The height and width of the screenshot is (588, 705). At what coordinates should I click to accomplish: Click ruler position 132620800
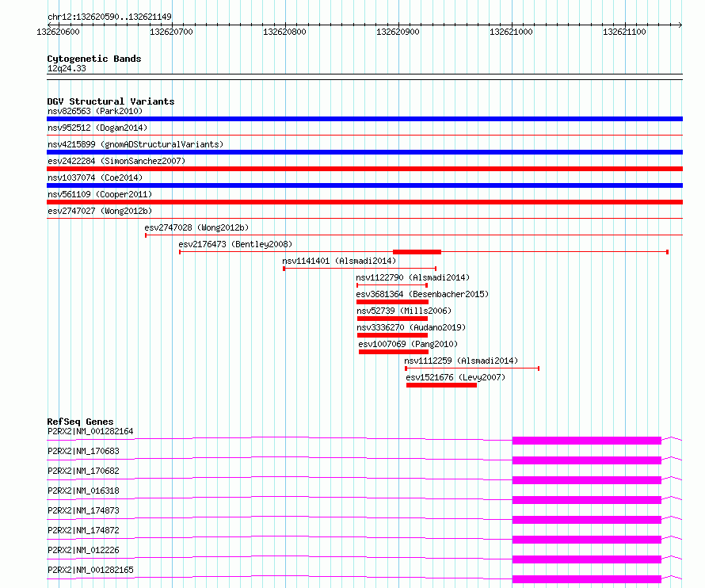click(x=284, y=32)
